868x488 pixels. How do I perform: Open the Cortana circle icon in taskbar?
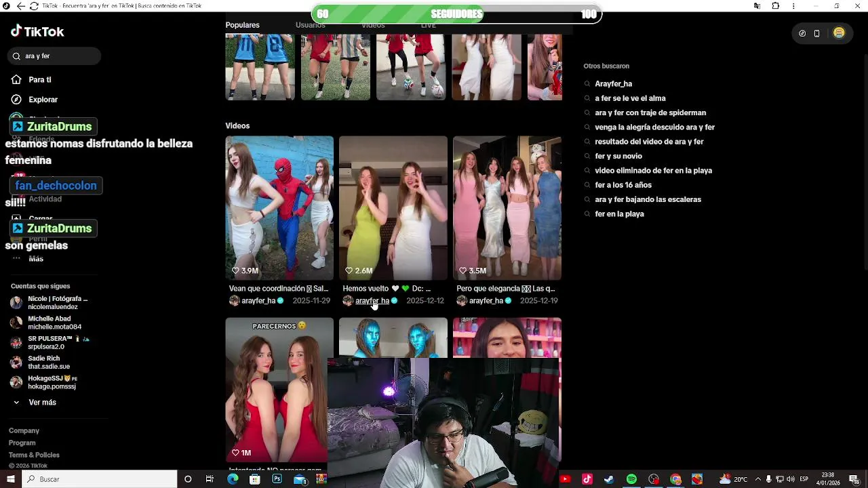[x=188, y=479]
